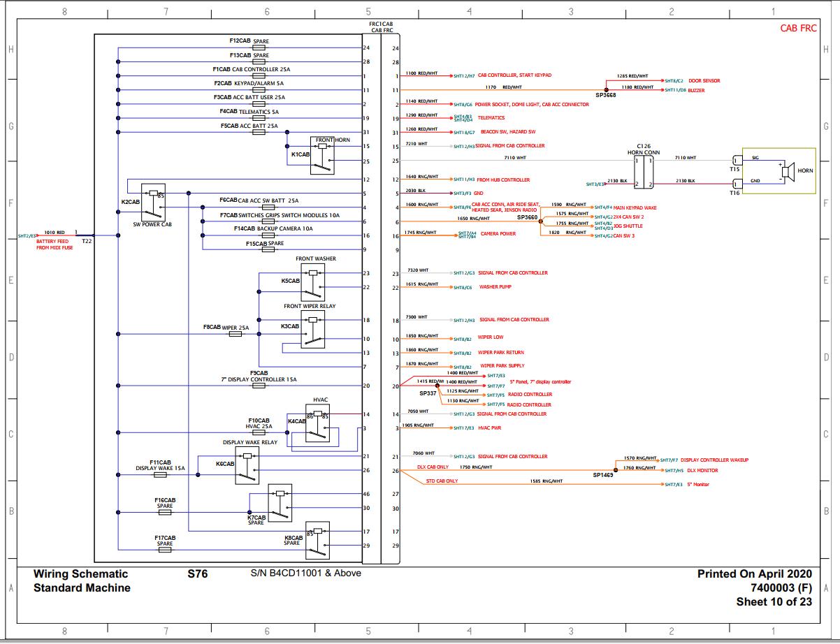
Task: Click the DISPLAY CONTROLLER WAKEUP label
Action: (x=714, y=460)
